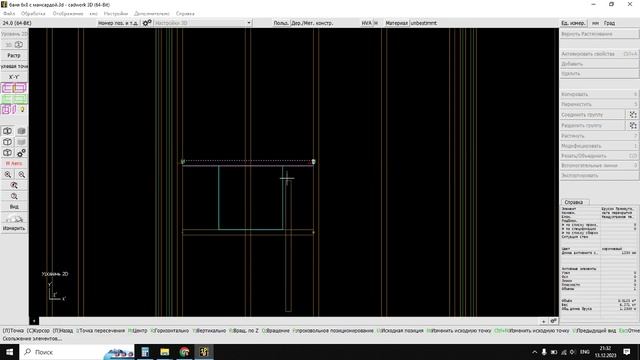Select the Град angle unit label
Image resolution: width=640 pixels, height=360 pixels.
point(609,23)
